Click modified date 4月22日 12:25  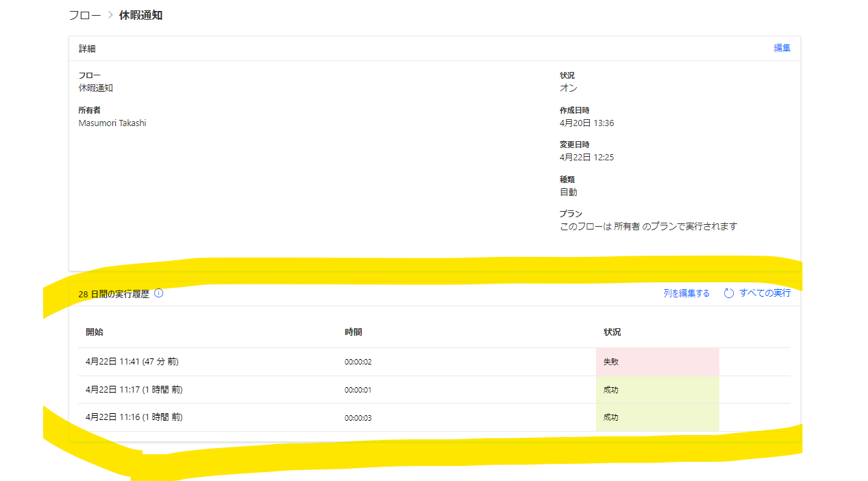586,158
